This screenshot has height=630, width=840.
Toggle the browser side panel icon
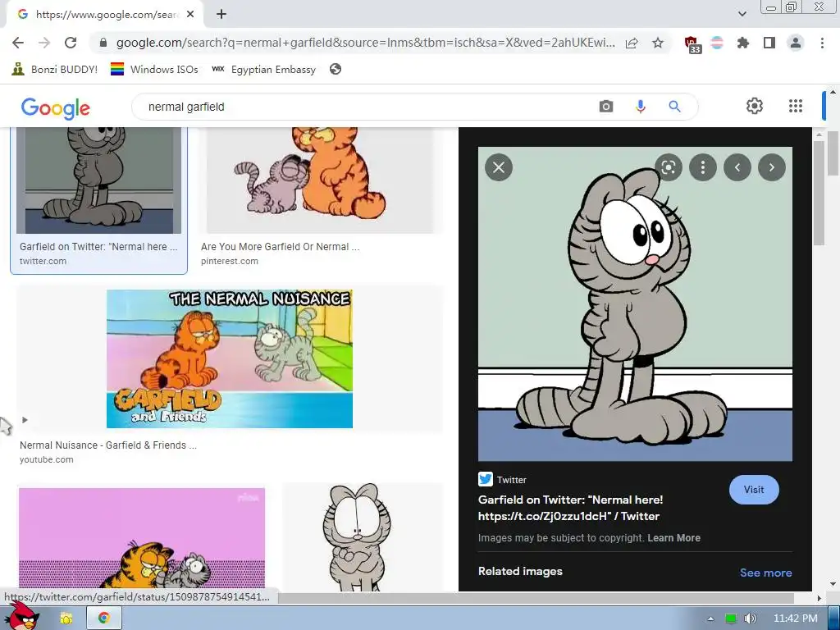pyautogui.click(x=769, y=43)
